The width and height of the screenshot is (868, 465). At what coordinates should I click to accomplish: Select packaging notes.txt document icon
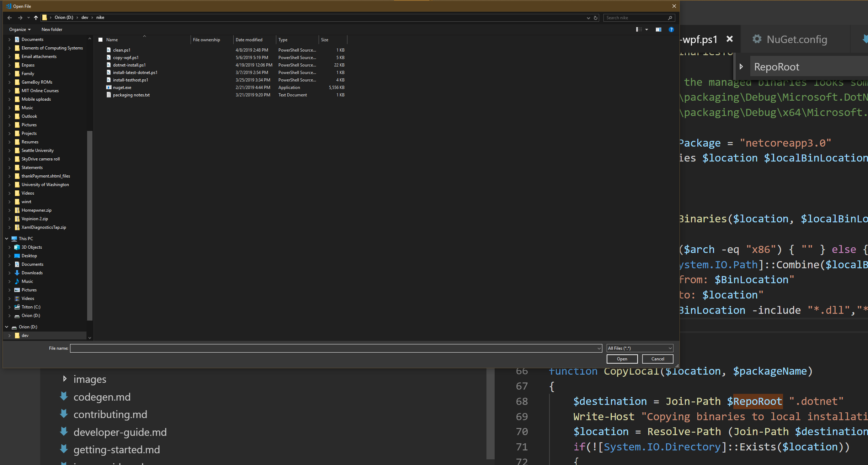point(109,95)
